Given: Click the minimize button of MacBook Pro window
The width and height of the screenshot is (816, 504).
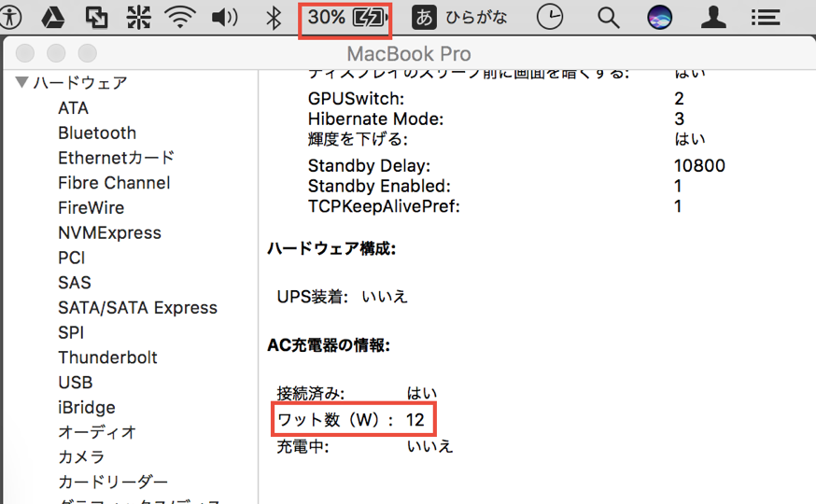Looking at the screenshot, I should [56, 53].
